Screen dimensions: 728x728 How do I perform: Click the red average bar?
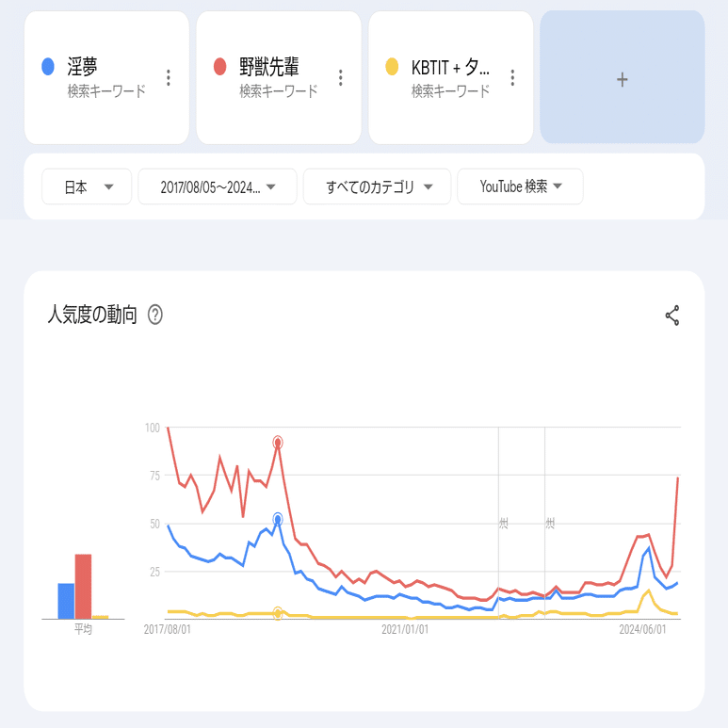tap(83, 587)
